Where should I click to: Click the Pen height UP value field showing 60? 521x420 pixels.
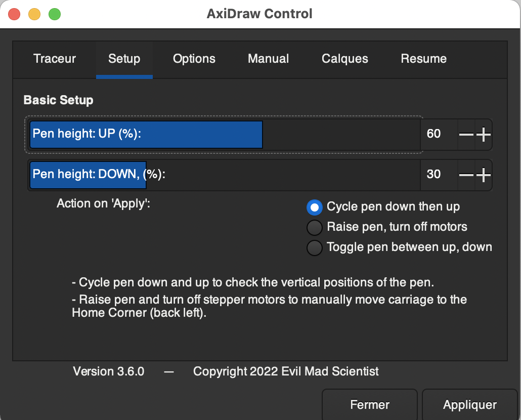tap(436, 134)
